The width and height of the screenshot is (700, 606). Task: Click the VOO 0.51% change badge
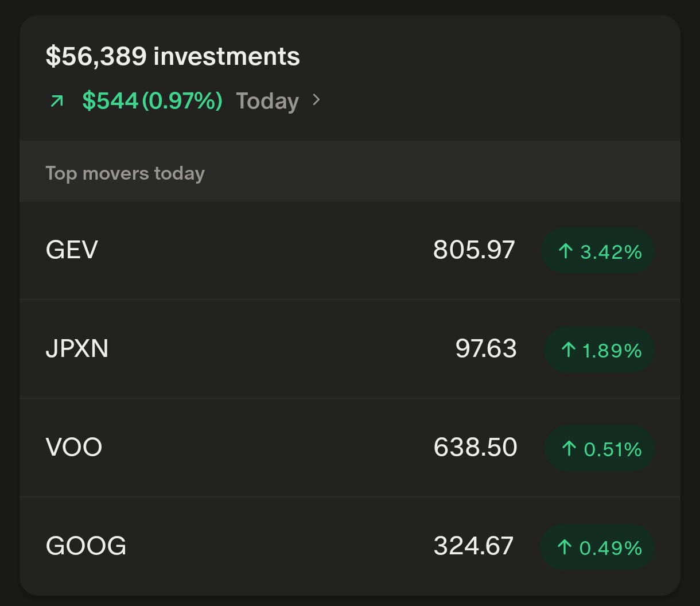click(x=599, y=448)
